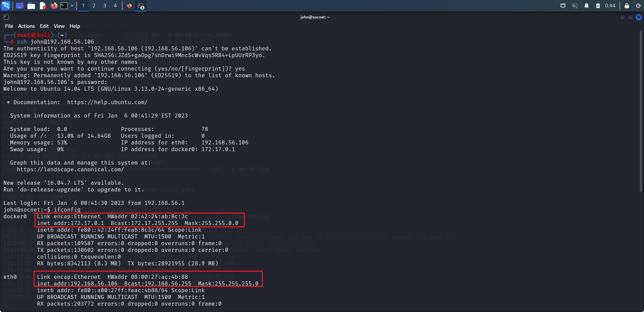Open the Help menu

(x=75, y=26)
